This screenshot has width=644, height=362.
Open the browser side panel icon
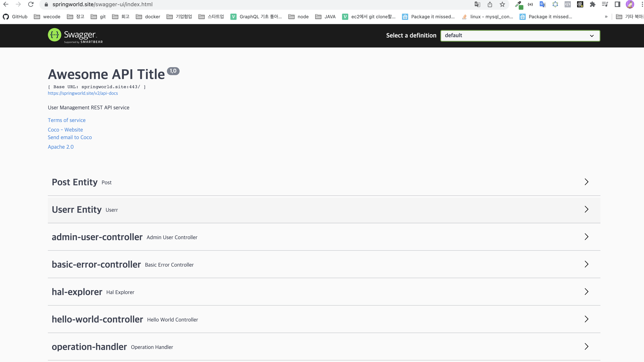click(x=617, y=4)
